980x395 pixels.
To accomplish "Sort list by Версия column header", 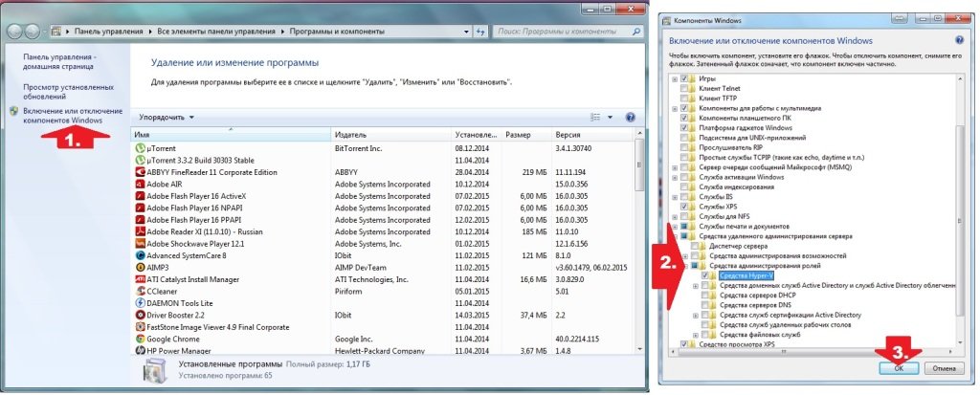I will click(x=592, y=134).
